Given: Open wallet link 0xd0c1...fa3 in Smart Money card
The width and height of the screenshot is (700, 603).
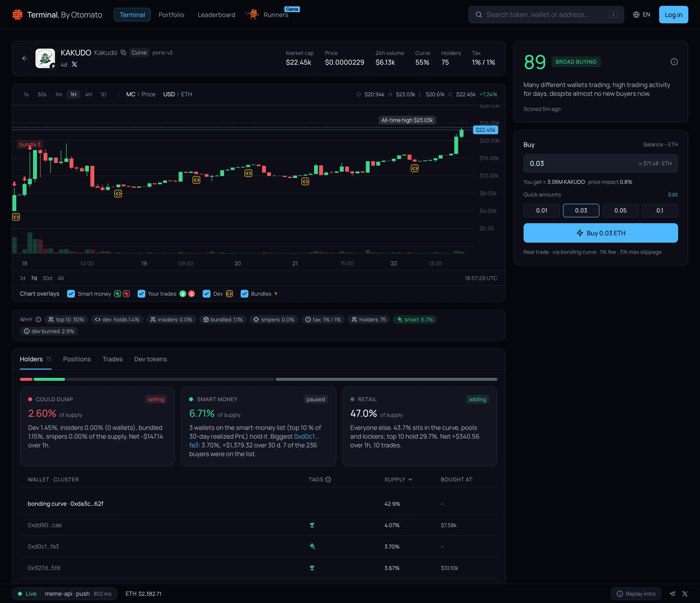Looking at the screenshot, I should [306, 436].
